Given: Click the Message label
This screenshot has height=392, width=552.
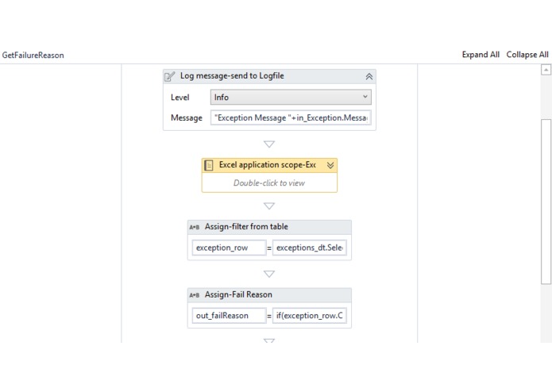Looking at the screenshot, I should pos(187,117).
